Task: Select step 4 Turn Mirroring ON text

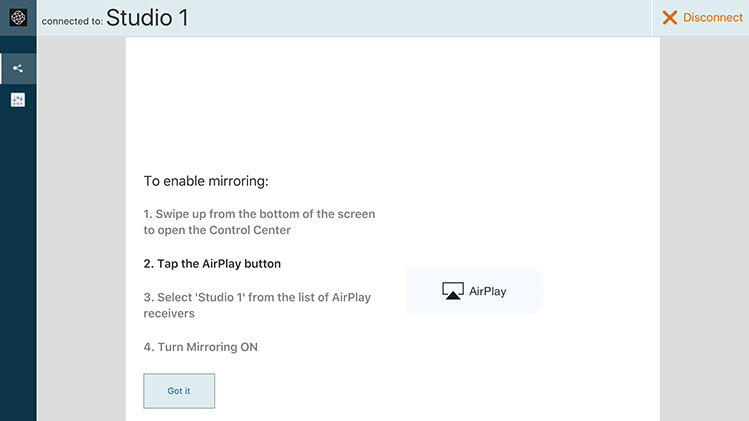Action: (201, 347)
